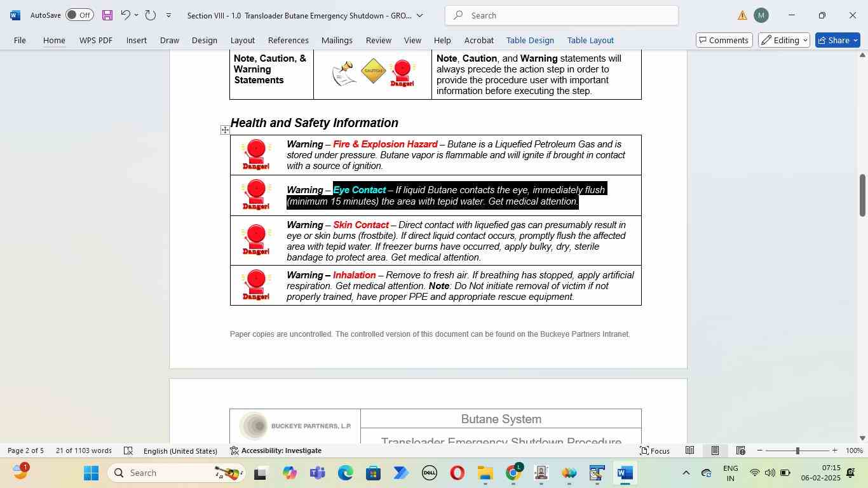Switch to the Insert tab
This screenshot has height=488, width=868.
(137, 40)
